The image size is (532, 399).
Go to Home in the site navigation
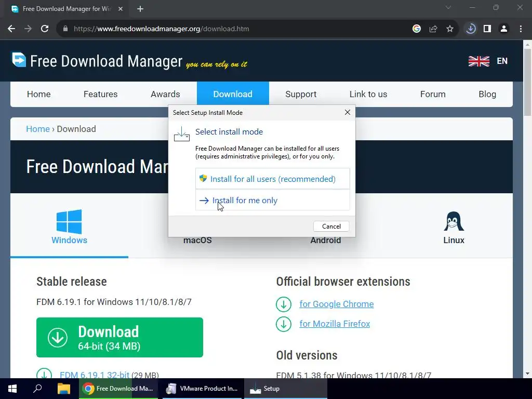[38, 94]
